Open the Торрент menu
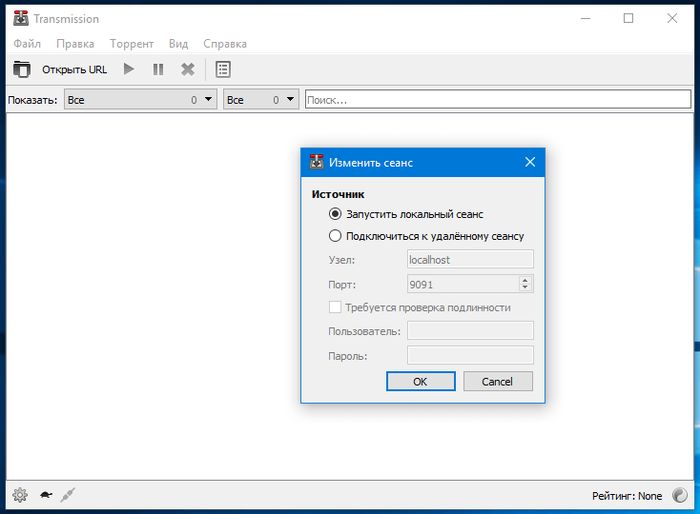The height and width of the screenshot is (514, 700). tap(131, 44)
